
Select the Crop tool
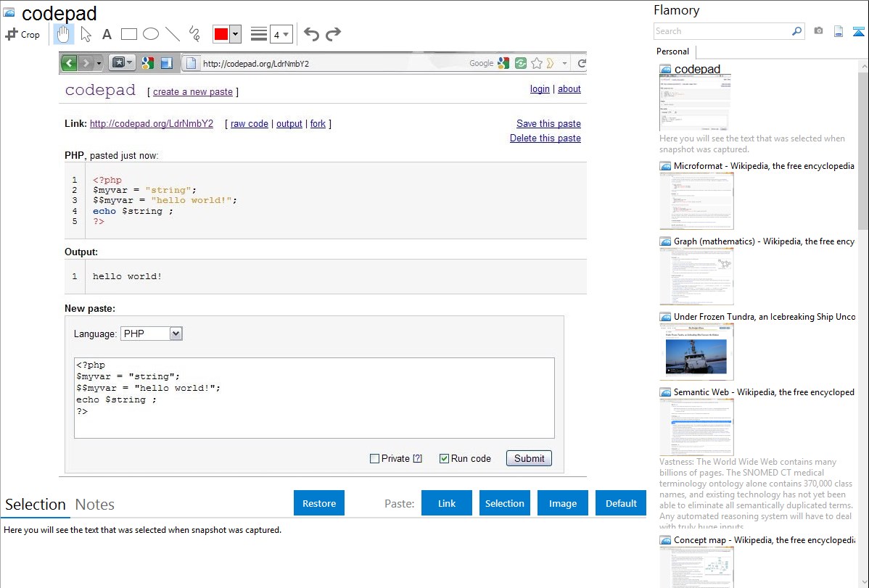pyautogui.click(x=22, y=34)
